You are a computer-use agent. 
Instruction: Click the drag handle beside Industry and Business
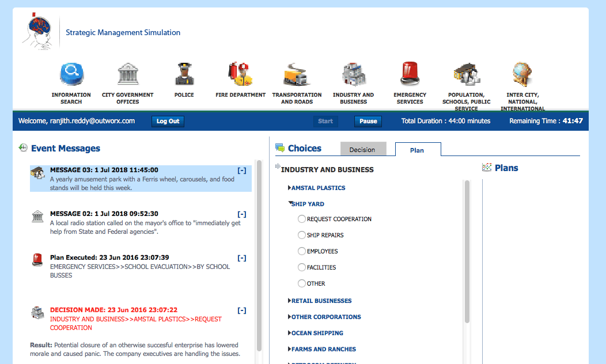278,166
